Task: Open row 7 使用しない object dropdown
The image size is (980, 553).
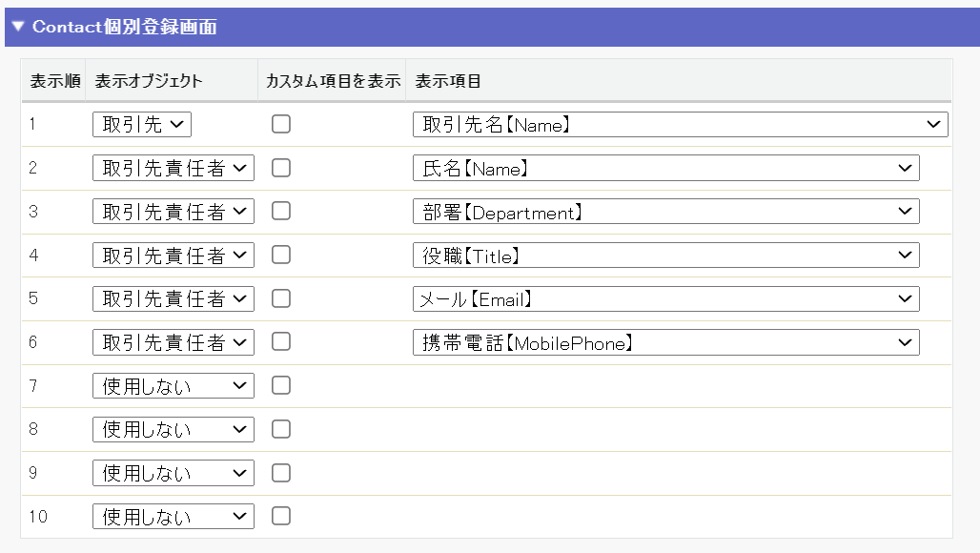Action: pos(174,385)
